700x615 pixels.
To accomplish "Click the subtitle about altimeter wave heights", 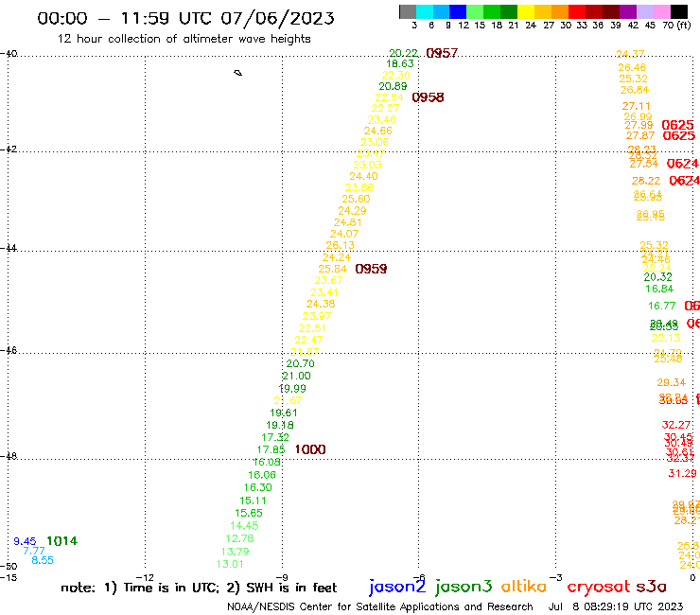I will [184, 39].
